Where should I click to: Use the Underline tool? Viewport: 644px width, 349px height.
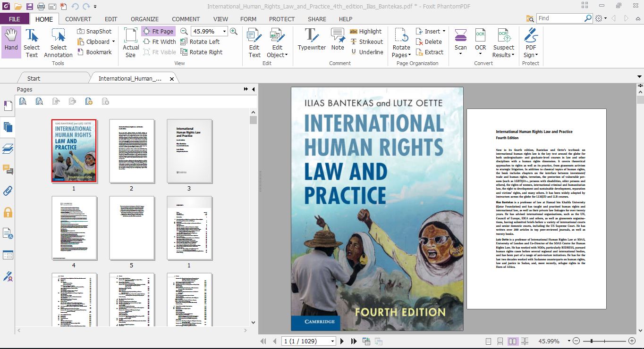(366, 52)
